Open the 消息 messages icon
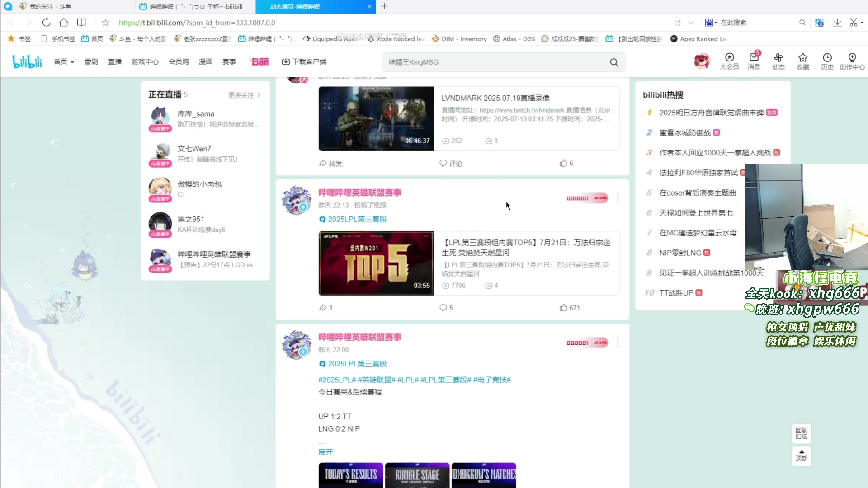Image resolution: width=868 pixels, height=488 pixels. click(x=754, y=61)
